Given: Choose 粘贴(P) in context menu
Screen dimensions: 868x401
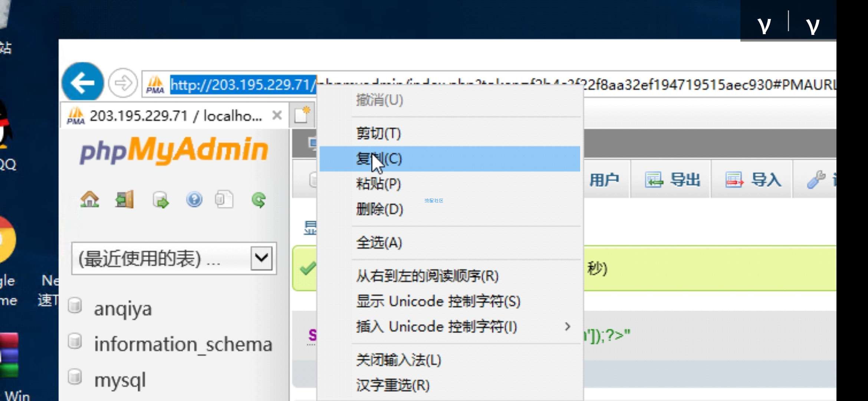Looking at the screenshot, I should 450,184.
